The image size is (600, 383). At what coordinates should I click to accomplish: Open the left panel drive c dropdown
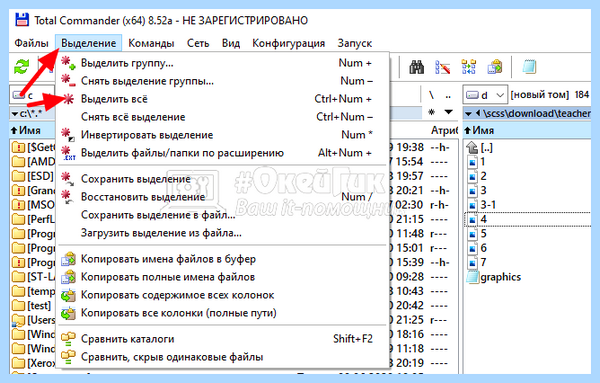[32, 95]
